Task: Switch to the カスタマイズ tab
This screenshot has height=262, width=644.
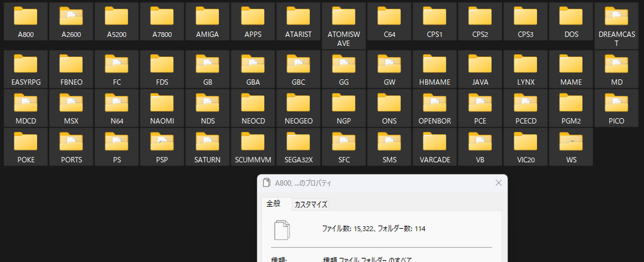Action: point(311,205)
